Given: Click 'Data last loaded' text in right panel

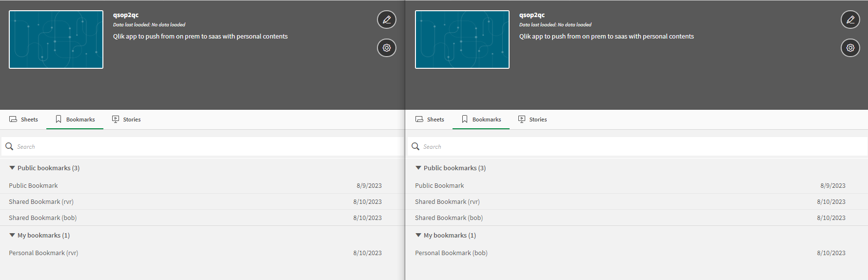Looking at the screenshot, I should [555, 24].
